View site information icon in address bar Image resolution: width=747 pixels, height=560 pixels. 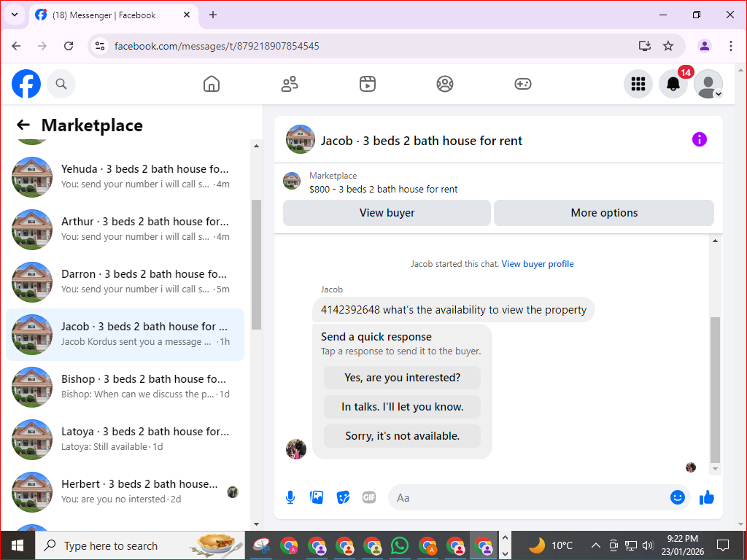pyautogui.click(x=99, y=46)
